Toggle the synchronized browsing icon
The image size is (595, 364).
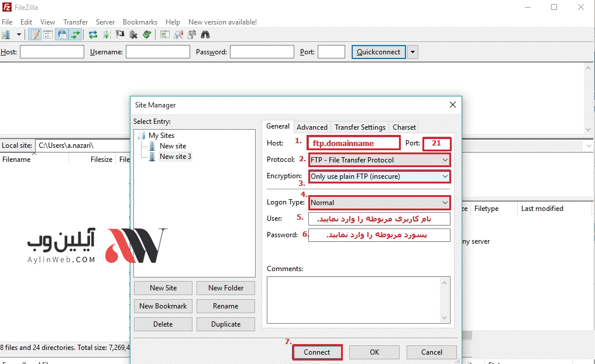tap(192, 35)
